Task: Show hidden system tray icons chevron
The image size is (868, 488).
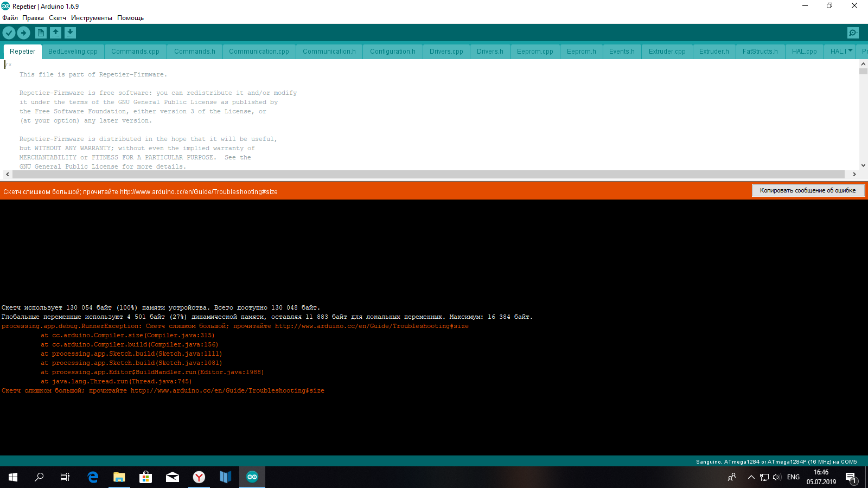Action: pyautogui.click(x=751, y=477)
